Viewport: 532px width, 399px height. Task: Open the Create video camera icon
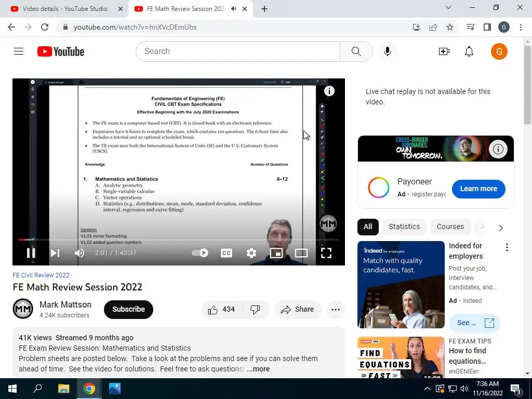[444, 51]
